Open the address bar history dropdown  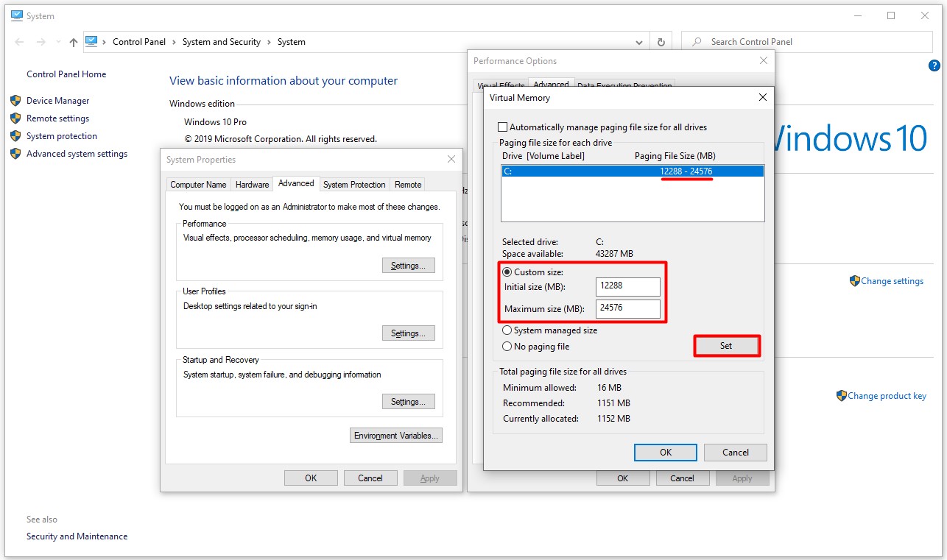tap(639, 43)
